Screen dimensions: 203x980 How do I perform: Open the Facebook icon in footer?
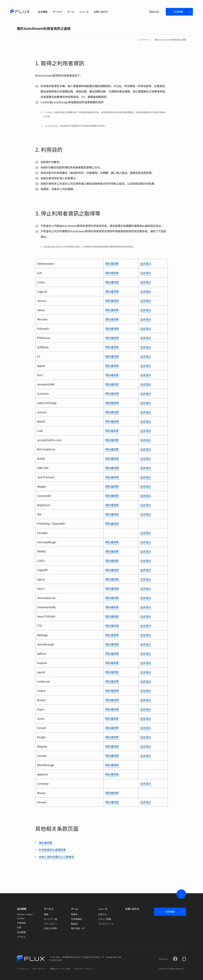175,959
